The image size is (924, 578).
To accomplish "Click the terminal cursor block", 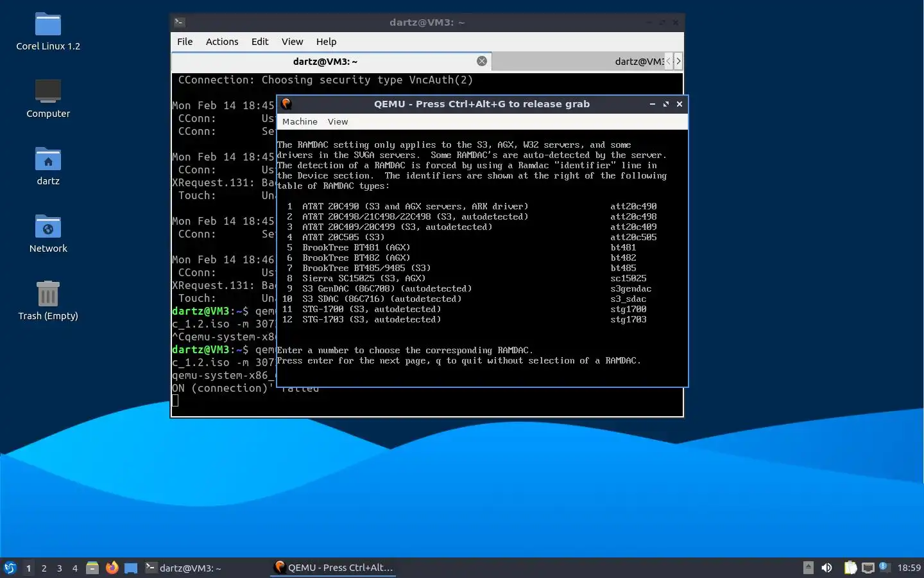I will tap(175, 401).
